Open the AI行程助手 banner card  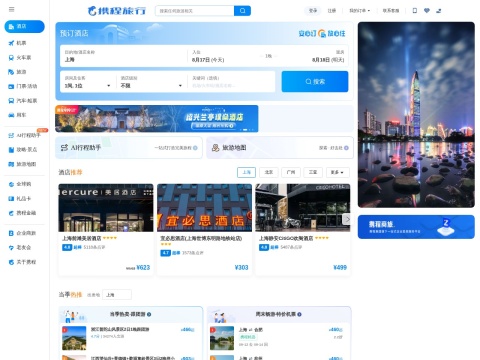(x=129, y=147)
